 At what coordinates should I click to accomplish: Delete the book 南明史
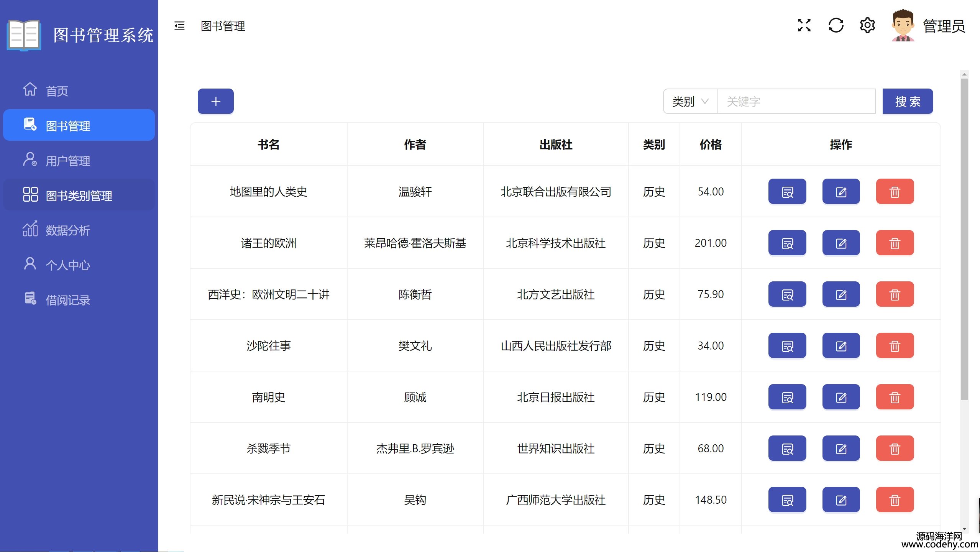pos(895,397)
